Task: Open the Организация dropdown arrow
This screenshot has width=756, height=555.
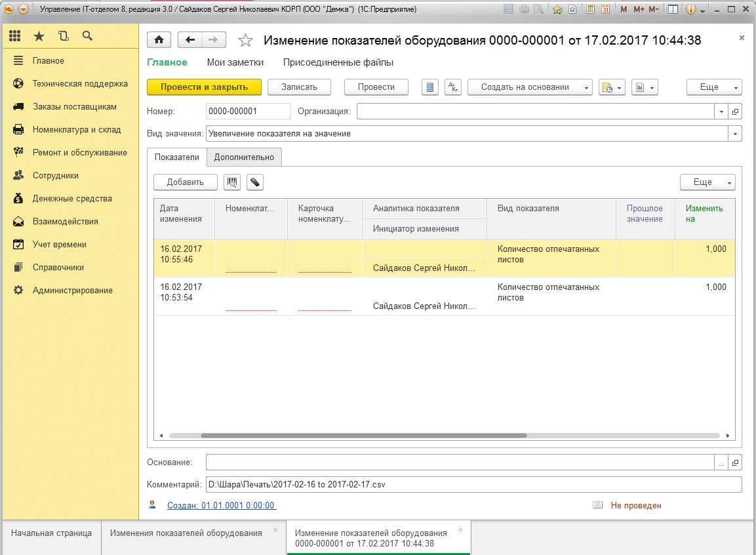Action: pyautogui.click(x=721, y=112)
